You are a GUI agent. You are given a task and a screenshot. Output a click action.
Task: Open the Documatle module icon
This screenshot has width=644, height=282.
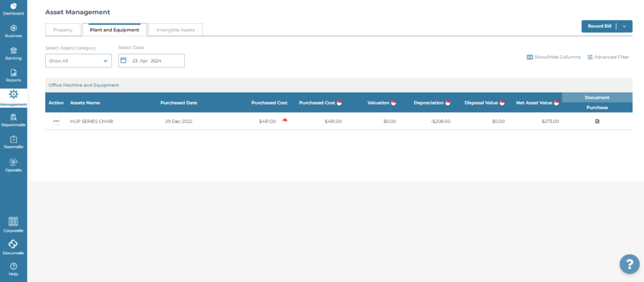13,244
